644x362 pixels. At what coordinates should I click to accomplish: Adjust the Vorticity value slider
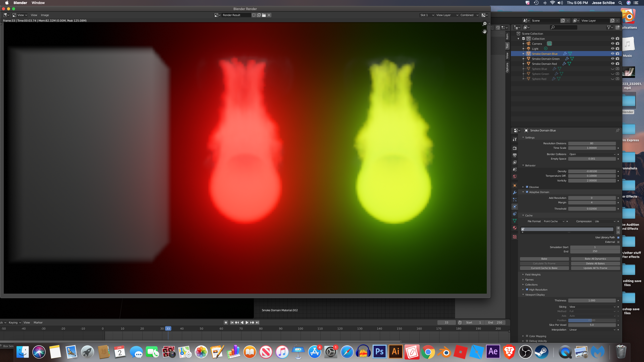pos(592,180)
